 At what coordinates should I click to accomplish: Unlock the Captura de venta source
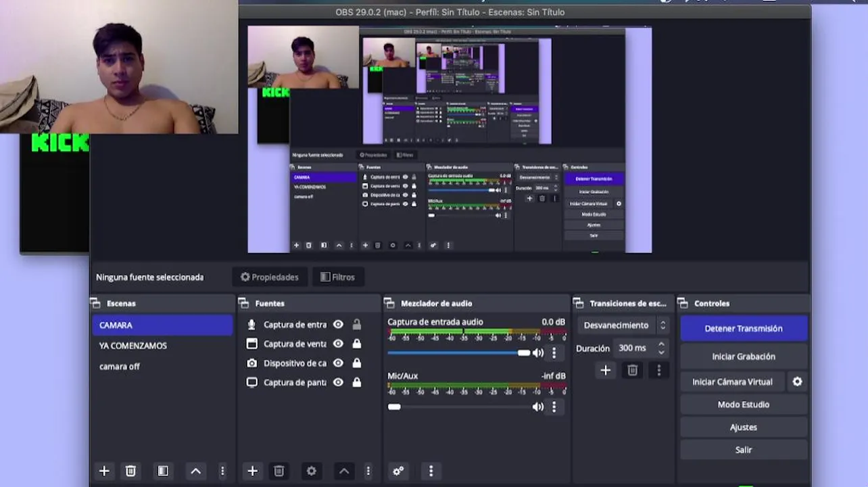(x=356, y=344)
